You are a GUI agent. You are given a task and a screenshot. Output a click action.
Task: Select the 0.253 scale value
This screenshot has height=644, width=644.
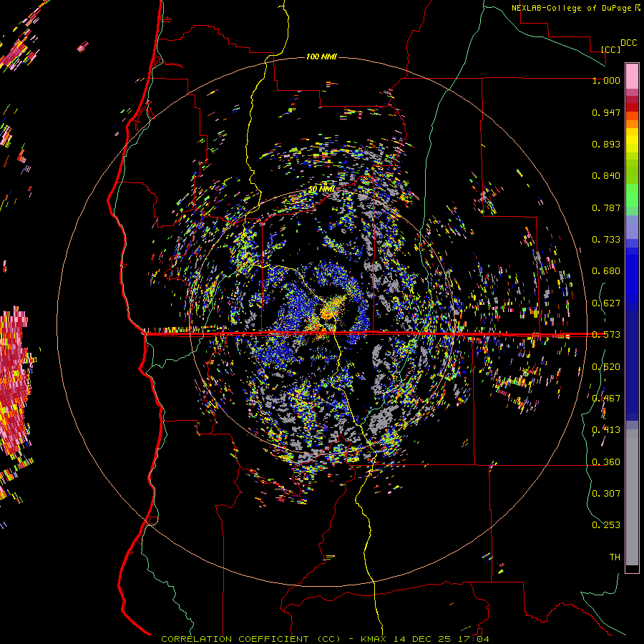click(606, 525)
